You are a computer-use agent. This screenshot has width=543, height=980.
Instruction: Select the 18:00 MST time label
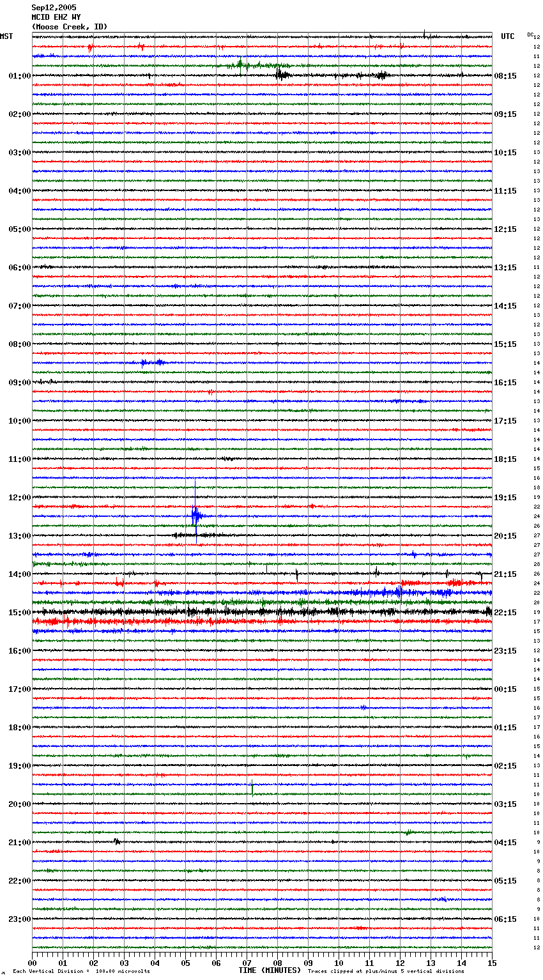click(20, 728)
